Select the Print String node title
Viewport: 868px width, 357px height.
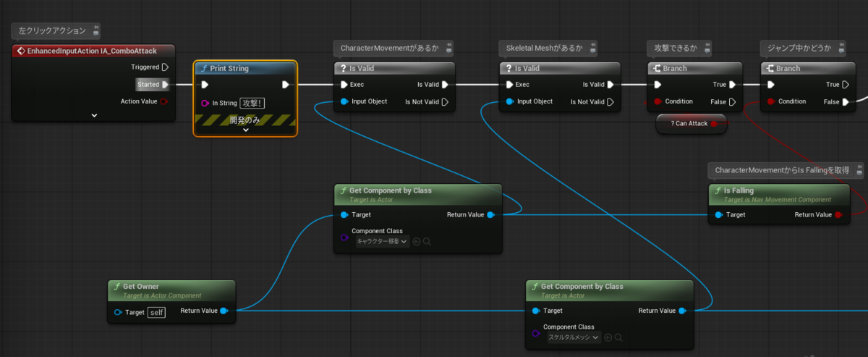(229, 68)
